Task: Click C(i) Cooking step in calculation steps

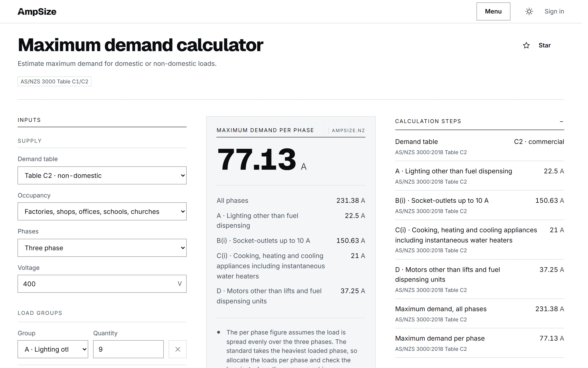Action: coord(466,235)
